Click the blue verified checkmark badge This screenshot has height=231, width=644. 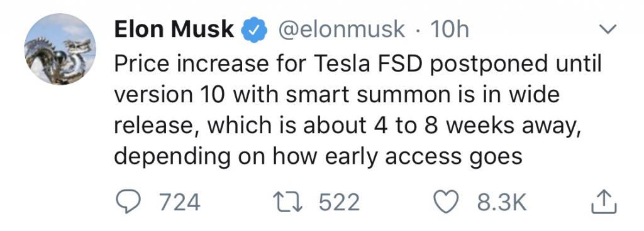tap(254, 30)
